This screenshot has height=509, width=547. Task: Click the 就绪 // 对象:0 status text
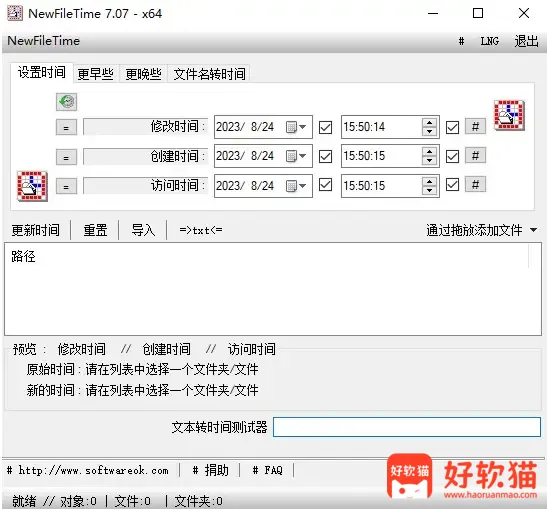coord(54,501)
